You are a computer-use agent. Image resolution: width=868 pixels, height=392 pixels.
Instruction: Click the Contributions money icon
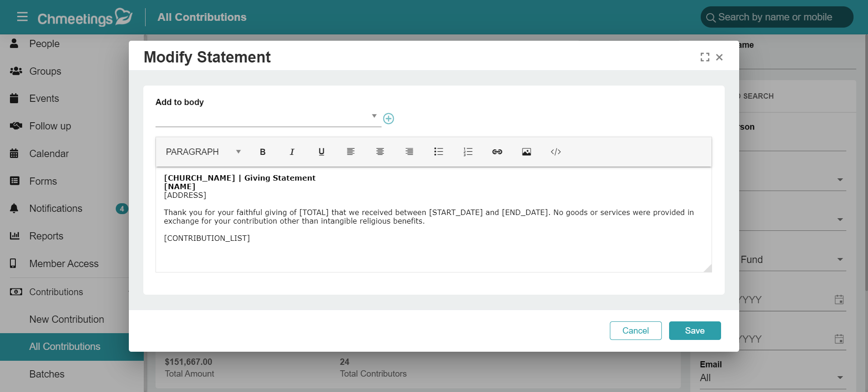pyautogui.click(x=16, y=292)
